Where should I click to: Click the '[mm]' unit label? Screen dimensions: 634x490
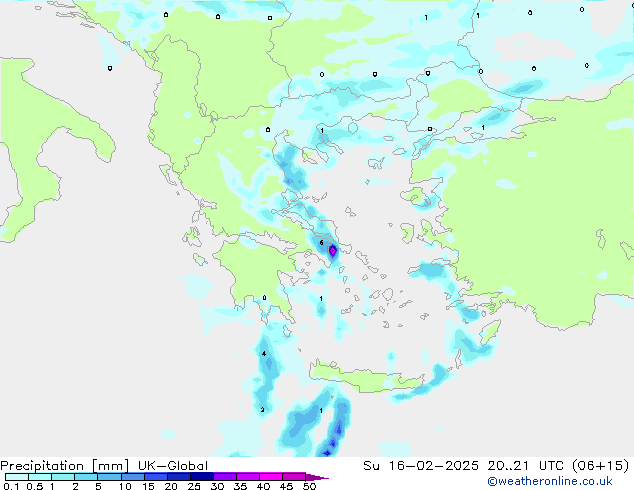pos(110,466)
